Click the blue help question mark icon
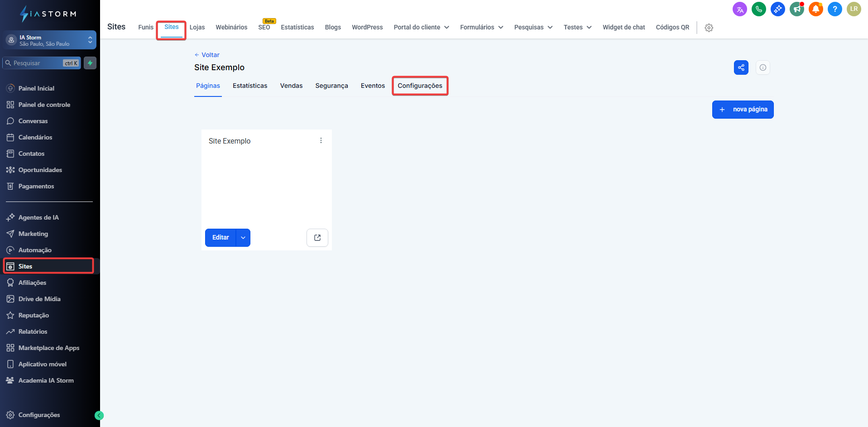This screenshot has width=868, height=427. pyautogui.click(x=834, y=9)
